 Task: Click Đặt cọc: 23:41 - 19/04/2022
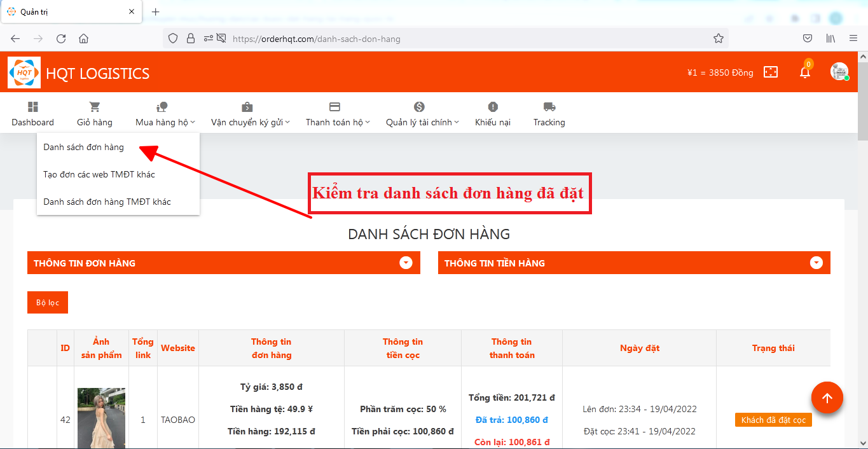click(x=640, y=431)
